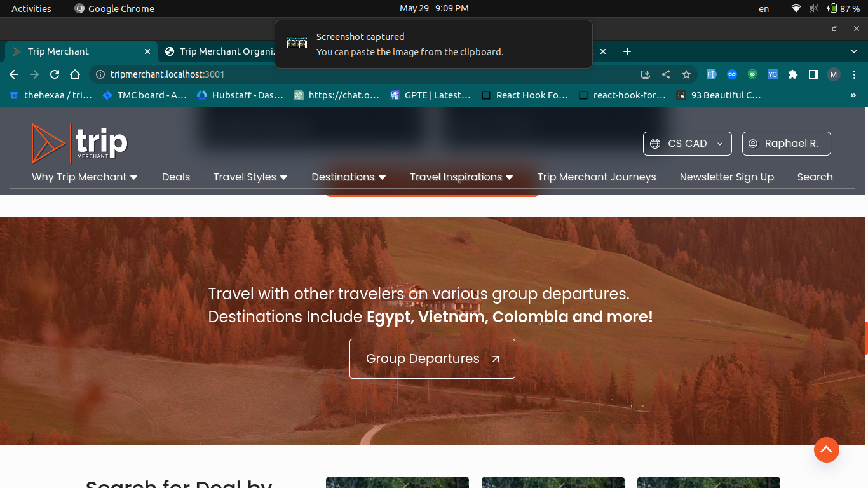
Task: Open the Newsletter Sign Up link
Action: pos(727,177)
